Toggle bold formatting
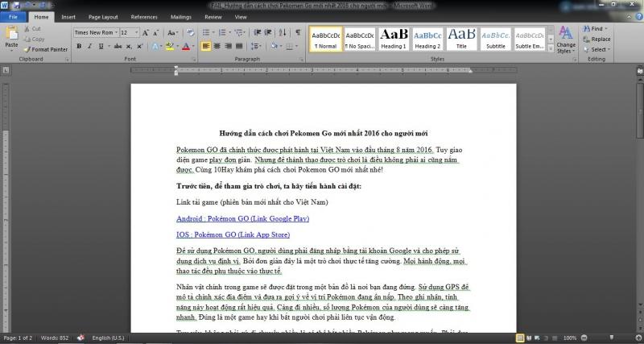Screen dimensions: 644x344 click(79, 47)
